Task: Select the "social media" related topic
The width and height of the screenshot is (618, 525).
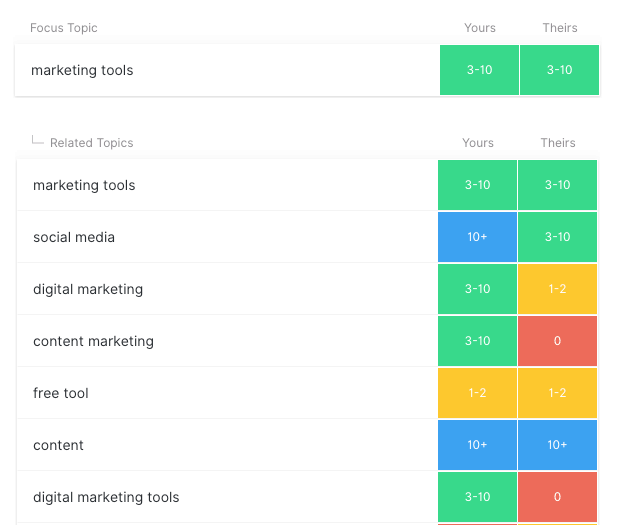Action: point(74,237)
